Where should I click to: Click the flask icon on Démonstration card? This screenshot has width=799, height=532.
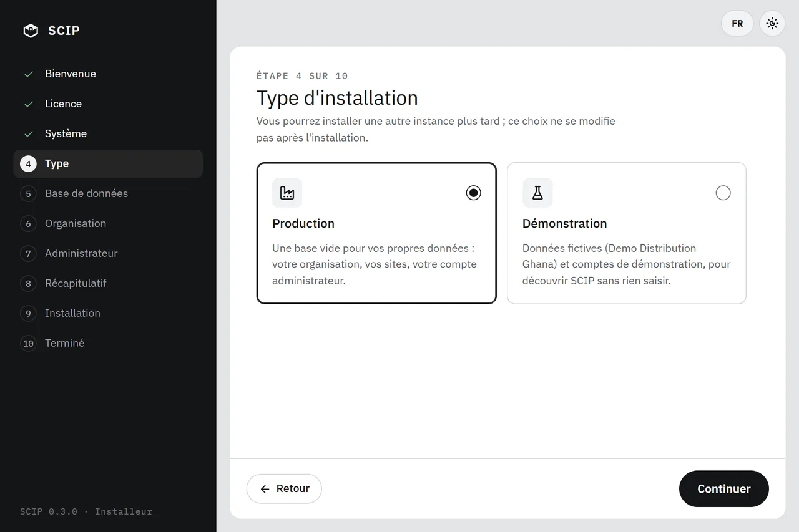tap(537, 193)
